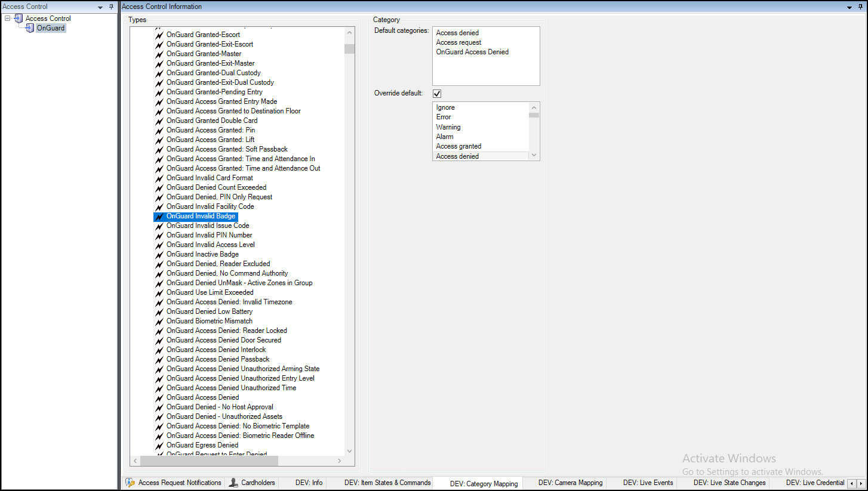Open the Access Control Information dropdown arrow
The height and width of the screenshot is (491, 868).
coord(848,6)
